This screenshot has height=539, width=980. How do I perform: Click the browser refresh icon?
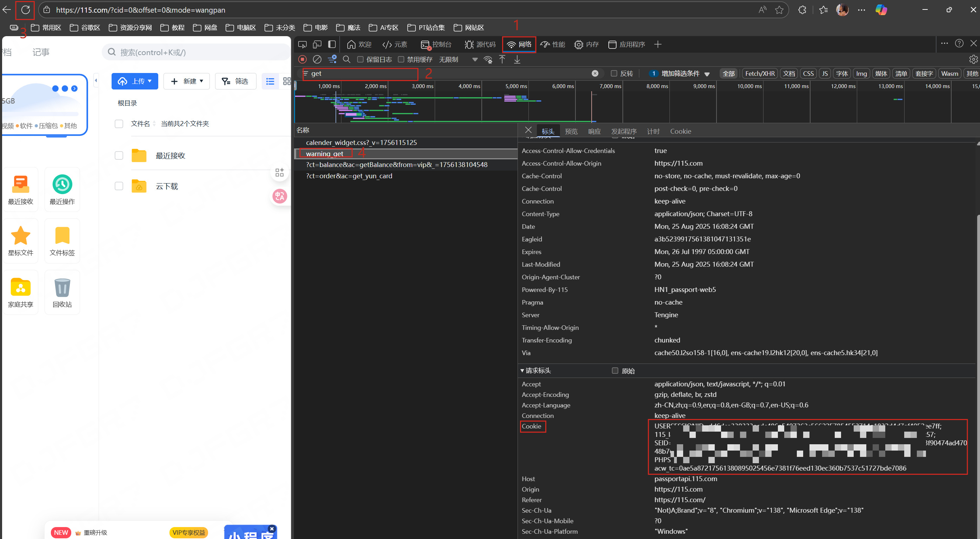click(x=25, y=10)
